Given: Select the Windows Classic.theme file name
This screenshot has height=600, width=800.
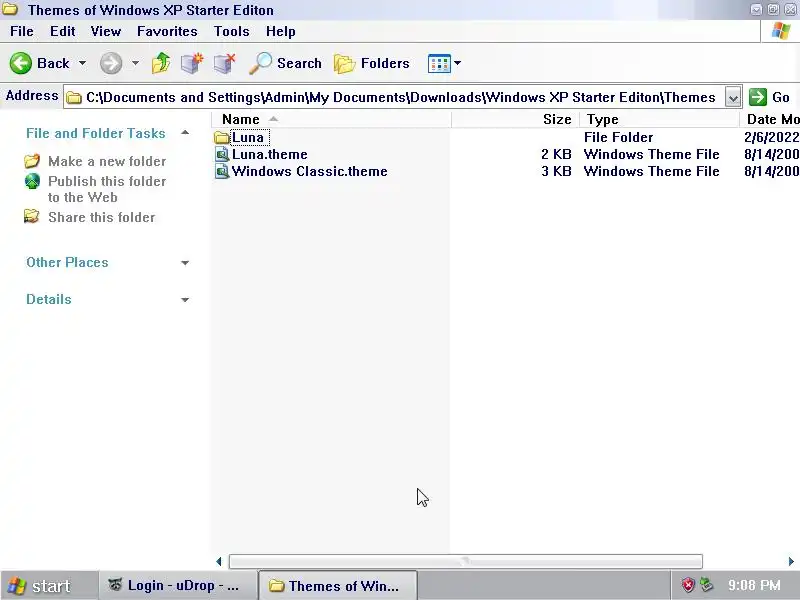Looking at the screenshot, I should click(x=310, y=171).
